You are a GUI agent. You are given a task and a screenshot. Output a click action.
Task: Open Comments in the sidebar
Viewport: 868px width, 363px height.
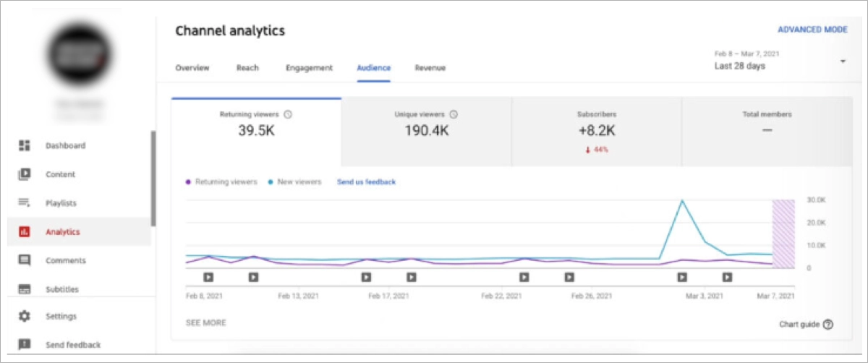79,260
